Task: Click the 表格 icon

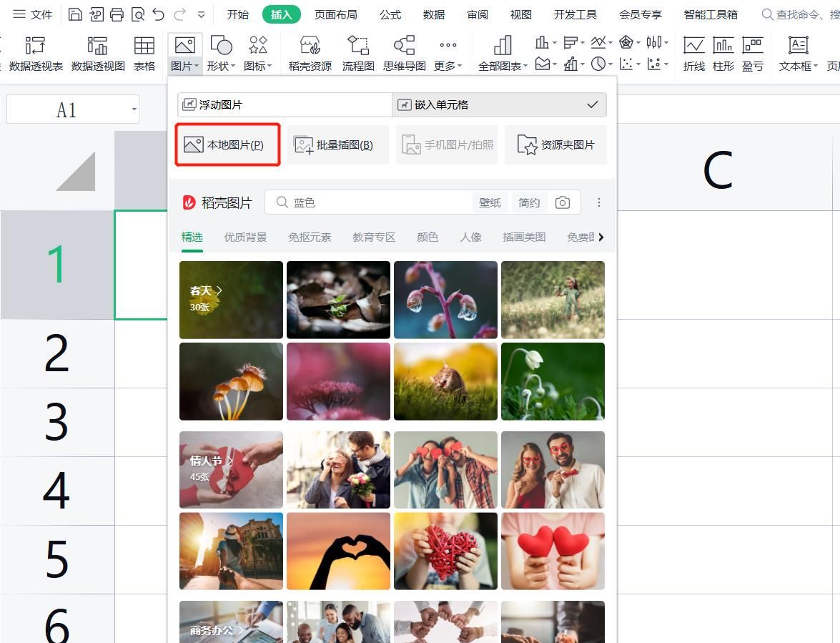Action: click(x=144, y=54)
